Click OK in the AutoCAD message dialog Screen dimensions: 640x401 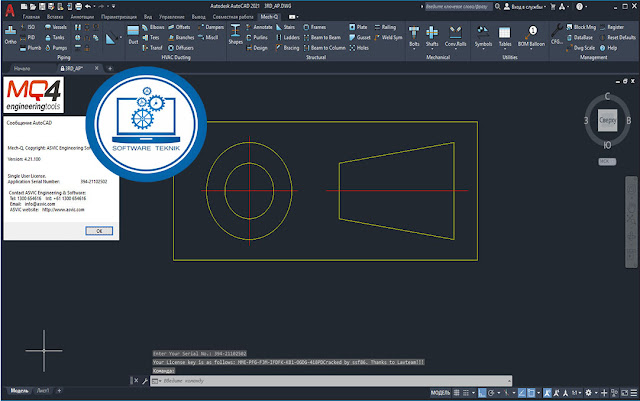(x=99, y=231)
